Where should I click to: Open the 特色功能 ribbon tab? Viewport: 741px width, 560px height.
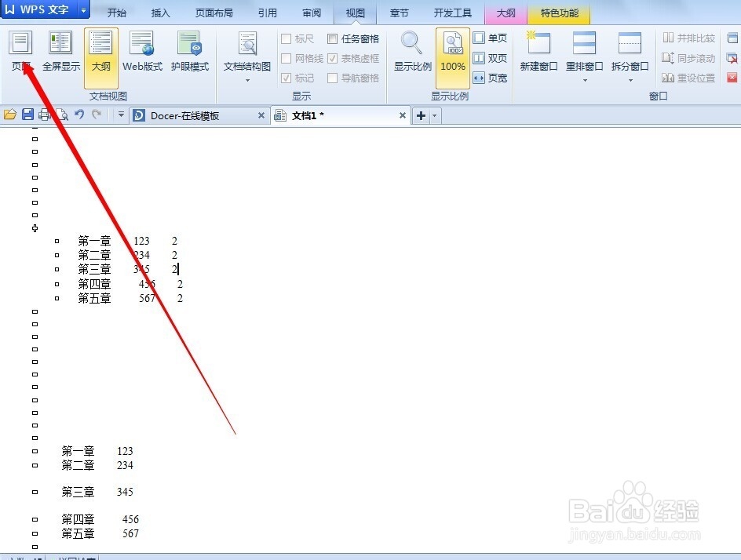click(x=559, y=13)
